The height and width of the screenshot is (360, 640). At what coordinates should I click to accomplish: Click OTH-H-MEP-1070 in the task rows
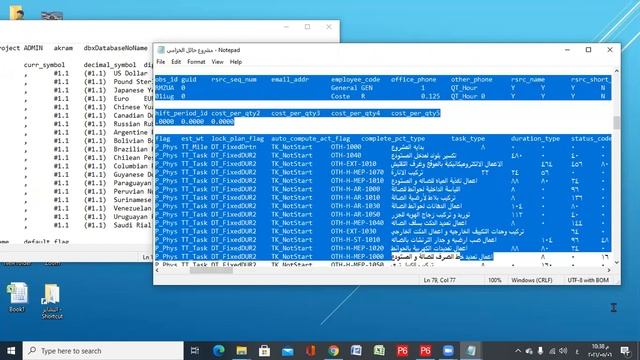357,172
